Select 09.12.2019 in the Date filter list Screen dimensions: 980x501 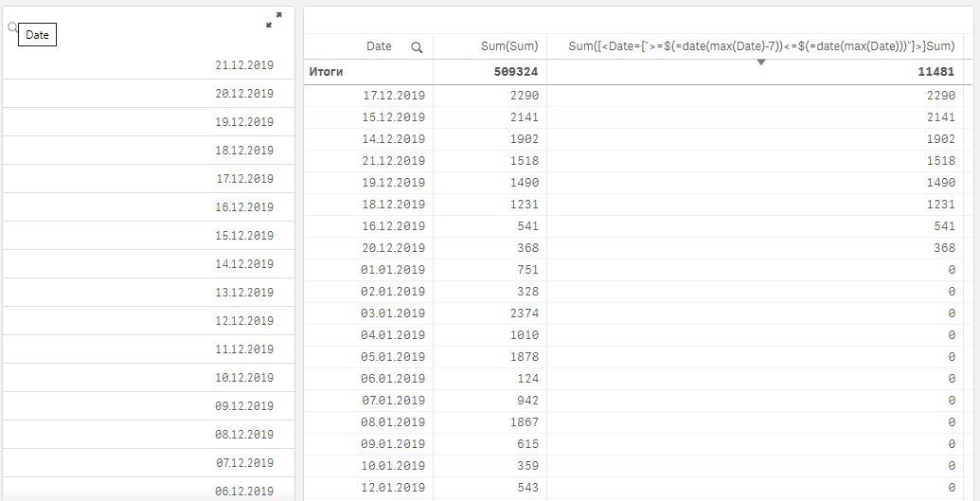(x=243, y=406)
